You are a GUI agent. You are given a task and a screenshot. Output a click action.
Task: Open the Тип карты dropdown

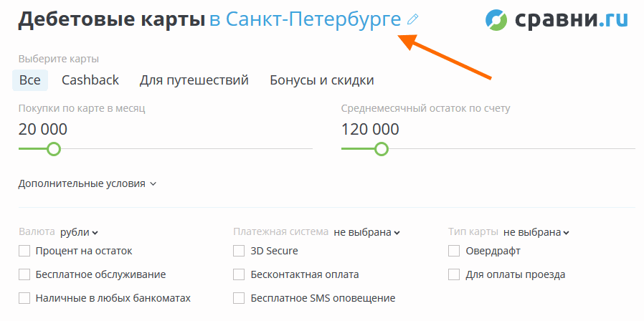pyautogui.click(x=536, y=232)
